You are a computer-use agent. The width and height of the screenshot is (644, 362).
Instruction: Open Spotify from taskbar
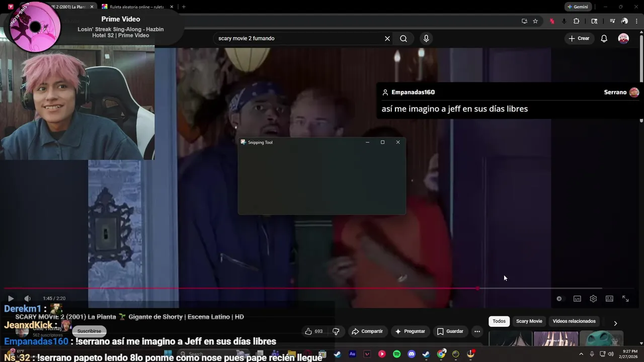click(396, 354)
